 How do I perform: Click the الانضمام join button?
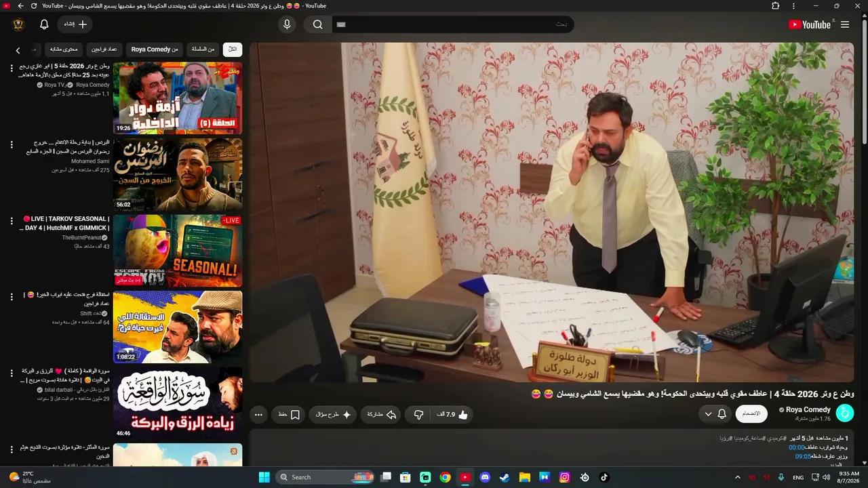(x=751, y=413)
